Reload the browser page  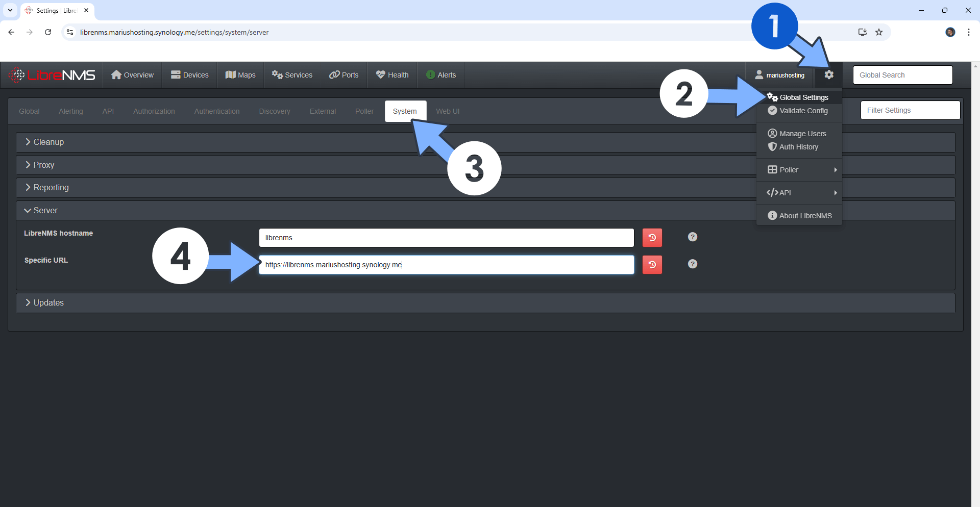click(48, 32)
